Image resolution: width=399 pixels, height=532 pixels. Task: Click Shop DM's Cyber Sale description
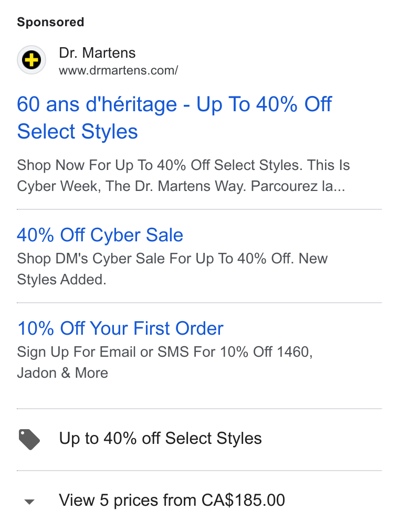[172, 269]
